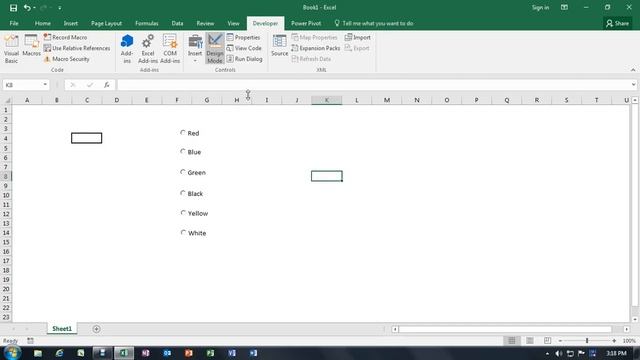Viewport: 640px width, 360px height.
Task: Click Record Macro
Action: (65, 37)
